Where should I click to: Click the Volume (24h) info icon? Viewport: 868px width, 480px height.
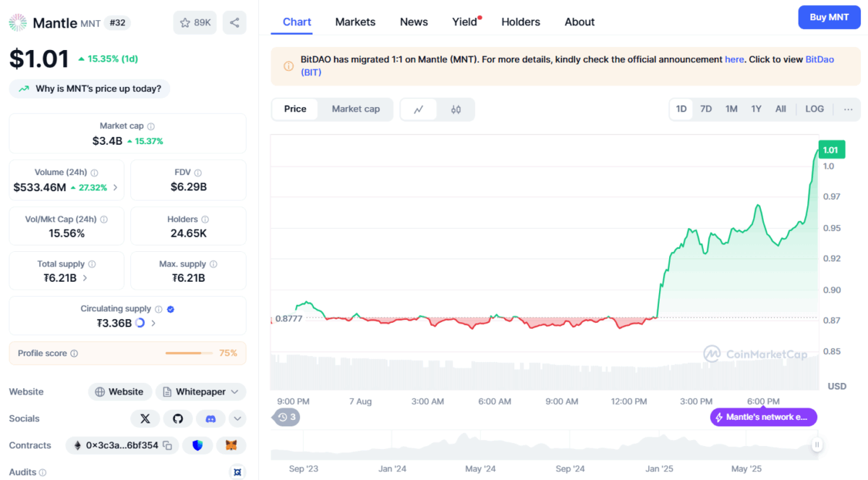click(95, 172)
